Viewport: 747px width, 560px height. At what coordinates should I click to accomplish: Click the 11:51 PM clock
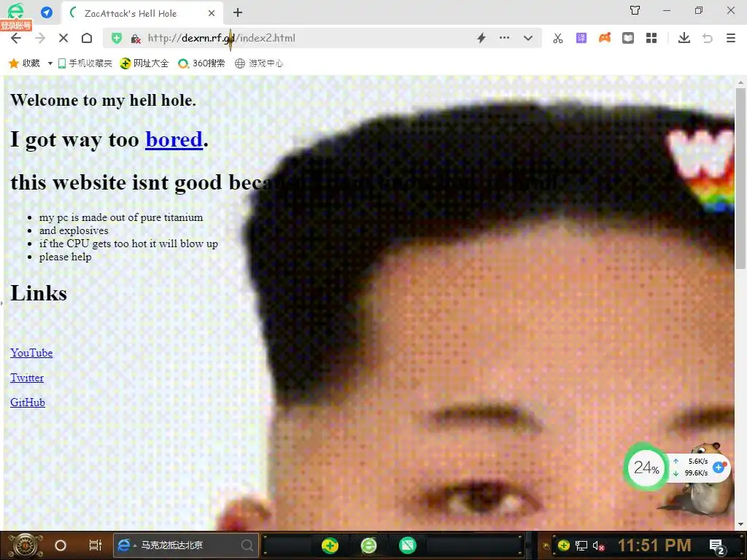pos(654,545)
